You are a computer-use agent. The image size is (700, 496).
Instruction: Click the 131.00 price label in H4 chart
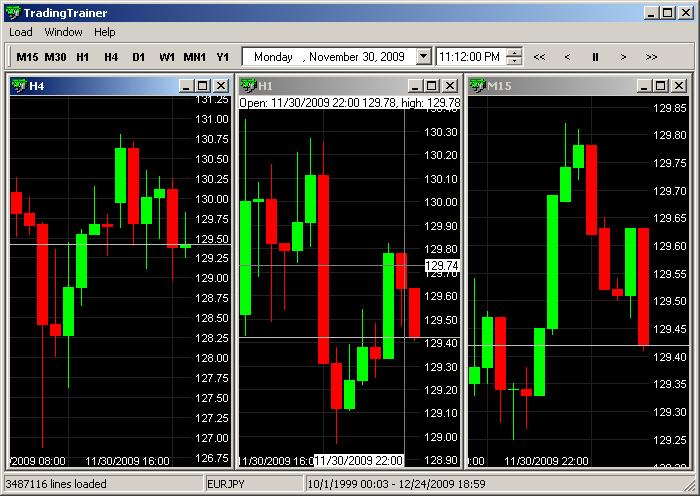point(212,119)
